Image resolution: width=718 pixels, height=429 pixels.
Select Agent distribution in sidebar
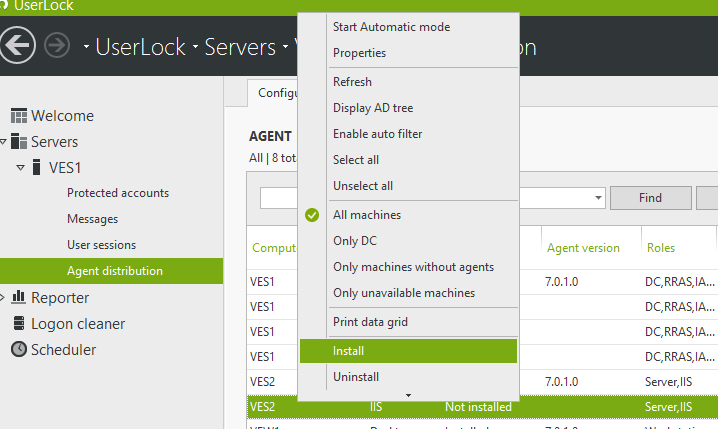tap(111, 271)
